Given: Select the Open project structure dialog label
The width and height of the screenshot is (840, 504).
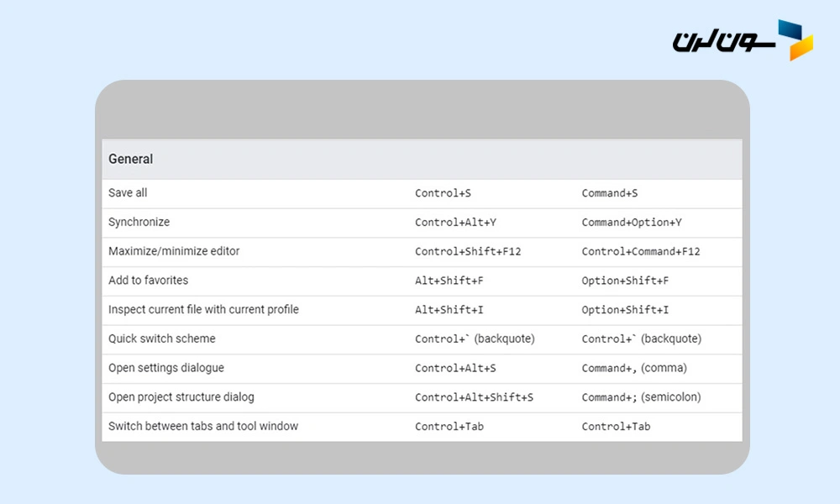Looking at the screenshot, I should tap(181, 397).
